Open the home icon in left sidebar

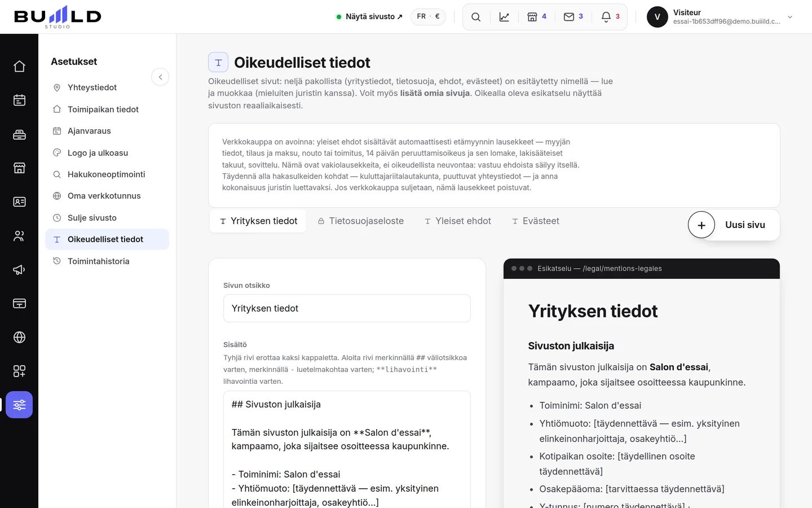coord(19,67)
